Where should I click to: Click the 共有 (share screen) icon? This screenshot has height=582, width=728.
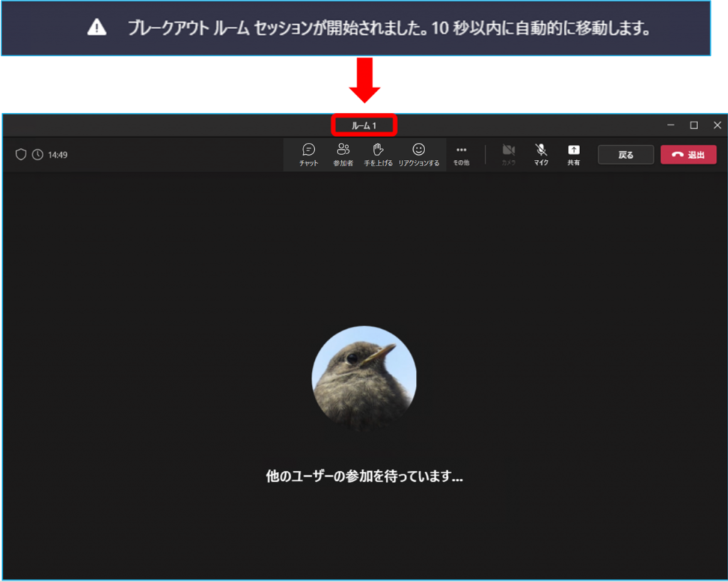tap(574, 154)
